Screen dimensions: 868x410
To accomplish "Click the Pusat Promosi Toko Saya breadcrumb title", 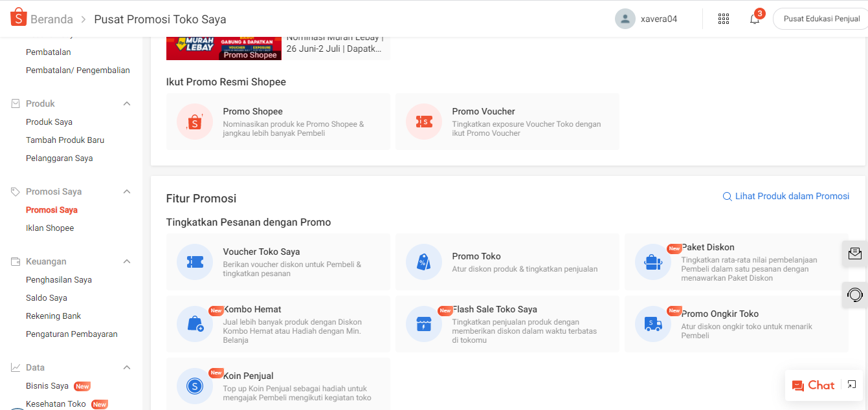I will [x=161, y=19].
